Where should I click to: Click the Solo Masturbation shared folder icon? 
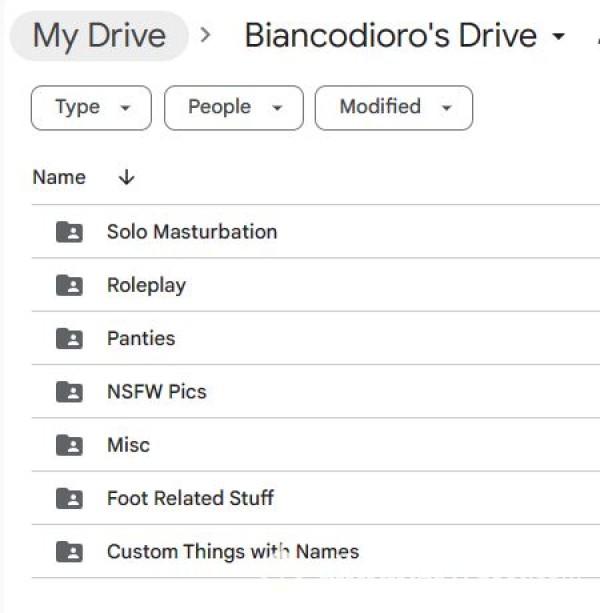(x=69, y=232)
